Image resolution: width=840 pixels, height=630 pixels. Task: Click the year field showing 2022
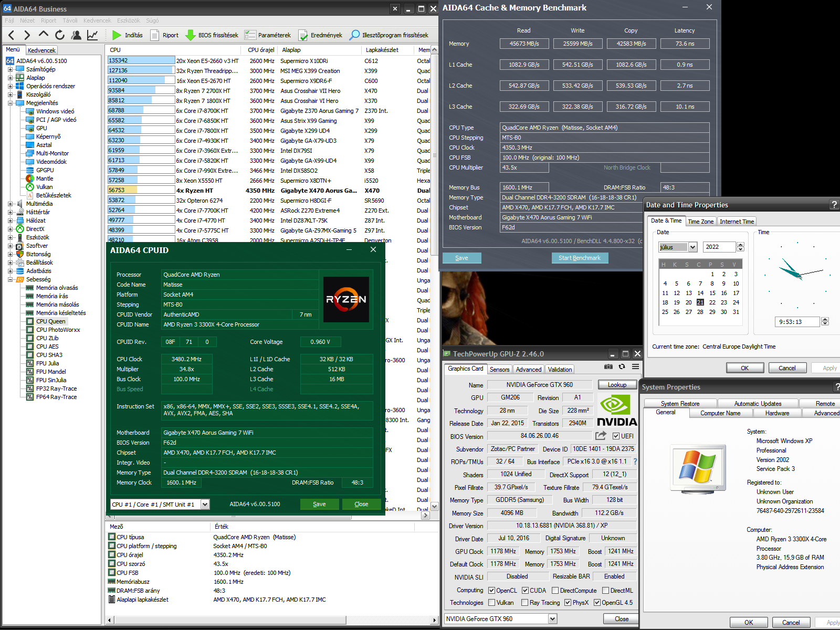720,247
